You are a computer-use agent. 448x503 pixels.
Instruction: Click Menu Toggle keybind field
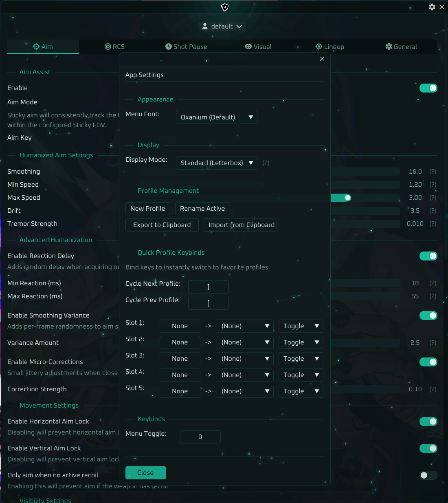(x=200, y=437)
